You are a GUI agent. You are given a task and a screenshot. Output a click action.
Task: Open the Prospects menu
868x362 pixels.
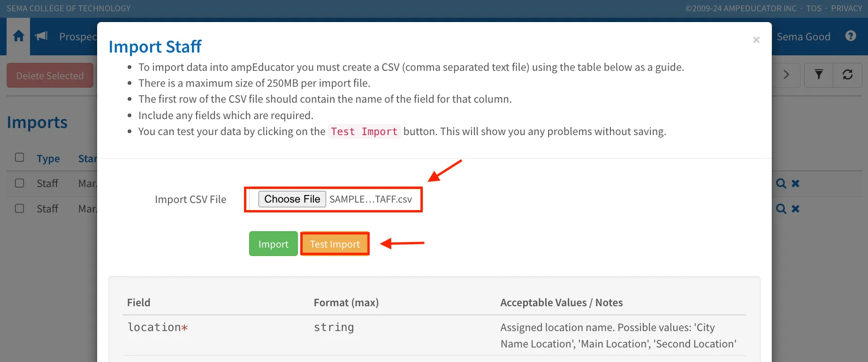pos(78,37)
